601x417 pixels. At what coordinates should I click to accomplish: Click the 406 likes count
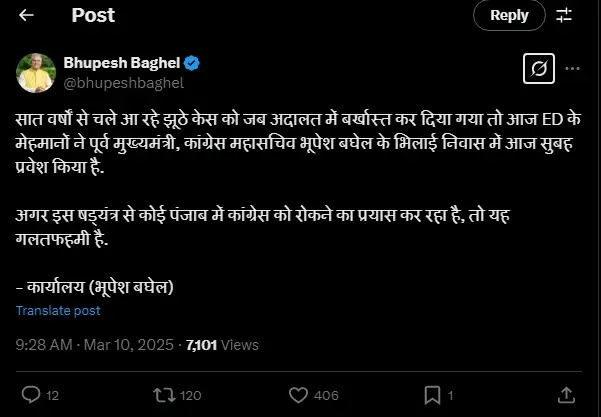(325, 394)
